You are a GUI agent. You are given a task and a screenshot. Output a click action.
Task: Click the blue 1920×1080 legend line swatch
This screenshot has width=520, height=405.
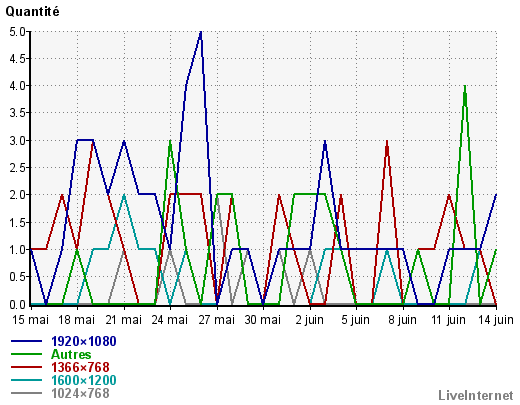pos(26,341)
